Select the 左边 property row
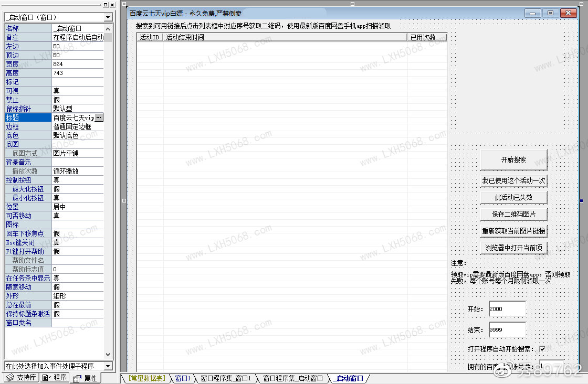This screenshot has height=384, width=588. click(55, 46)
